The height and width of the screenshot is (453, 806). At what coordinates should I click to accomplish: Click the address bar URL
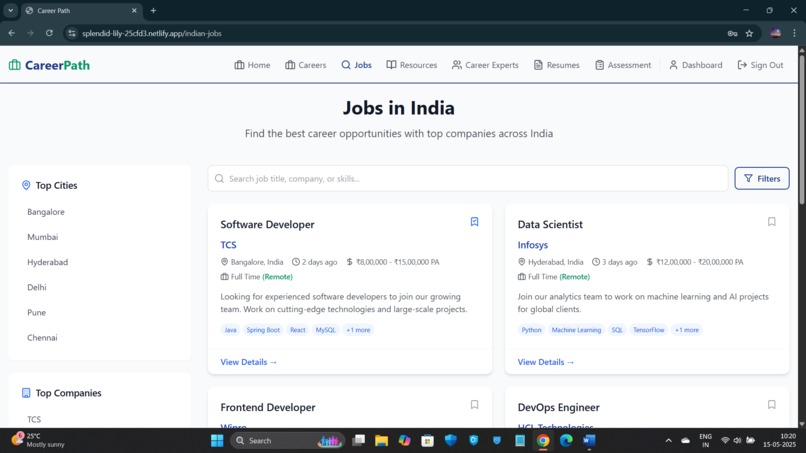pyautogui.click(x=152, y=33)
